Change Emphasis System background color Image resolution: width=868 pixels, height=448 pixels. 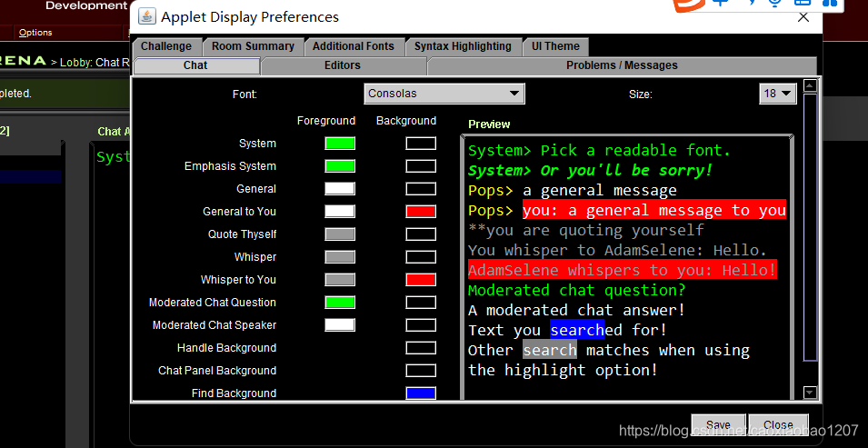[421, 166]
